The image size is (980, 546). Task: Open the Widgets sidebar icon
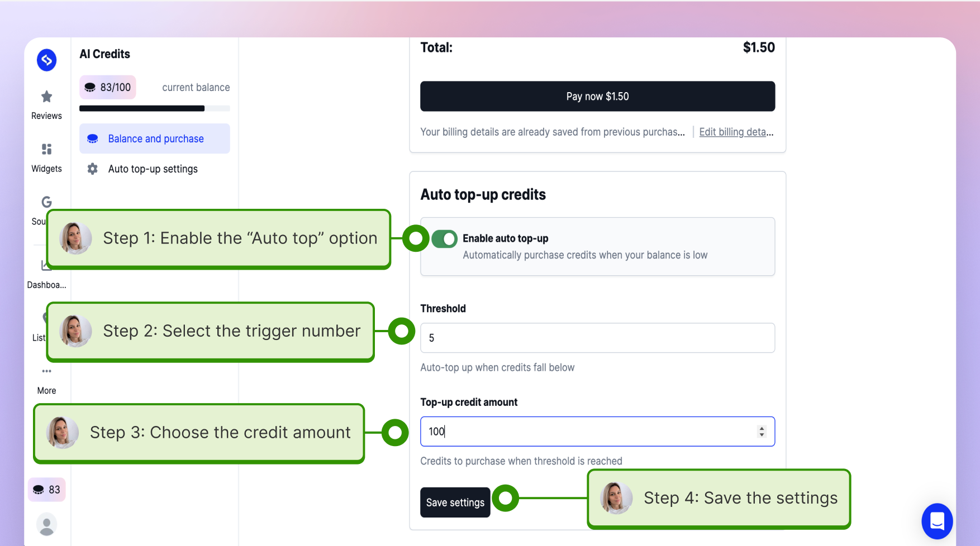[x=47, y=149]
